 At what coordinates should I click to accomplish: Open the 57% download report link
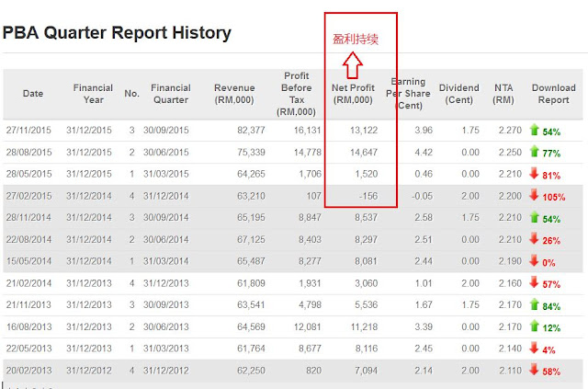[551, 284]
